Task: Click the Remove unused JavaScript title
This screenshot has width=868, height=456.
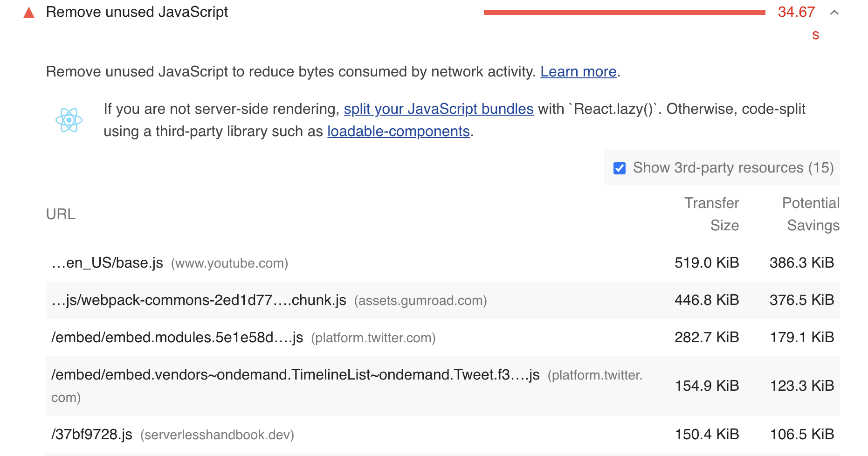Action: 137,12
